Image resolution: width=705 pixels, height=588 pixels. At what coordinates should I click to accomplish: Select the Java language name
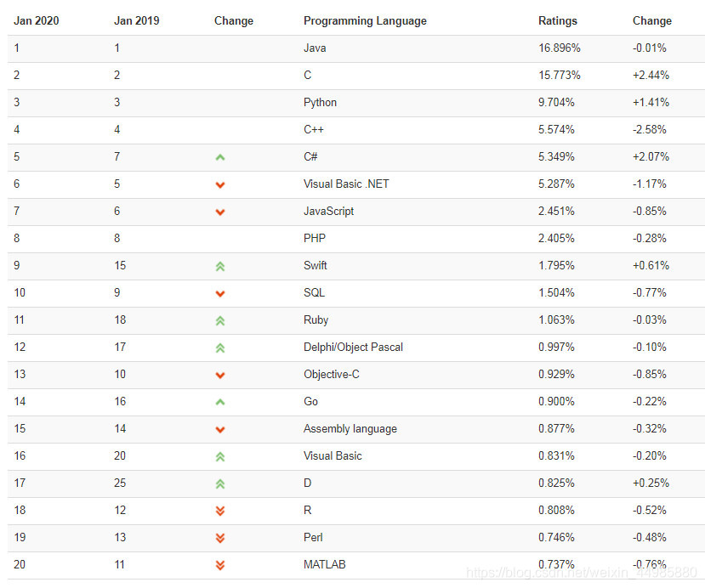(x=315, y=48)
